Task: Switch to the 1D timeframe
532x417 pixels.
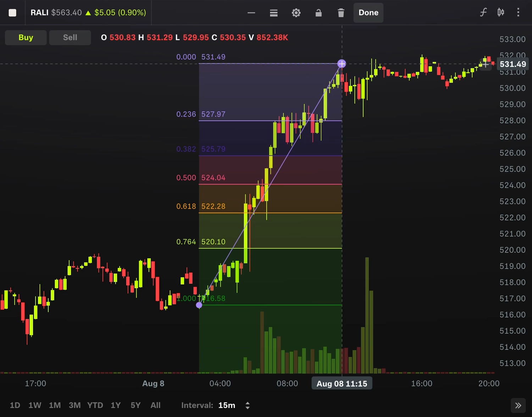Action: coord(15,405)
